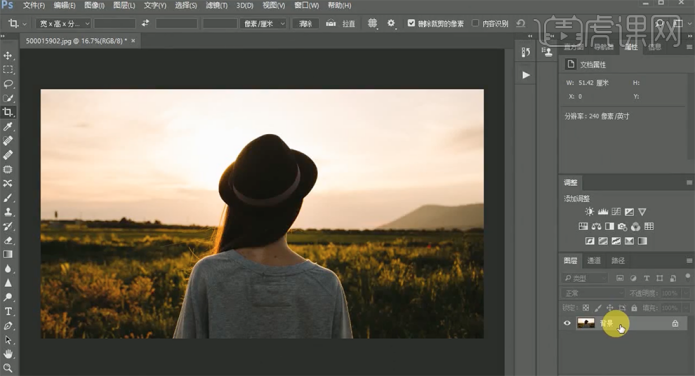Open the blend mode dropdown 正常
The height and width of the screenshot is (376, 695).
pos(593,294)
